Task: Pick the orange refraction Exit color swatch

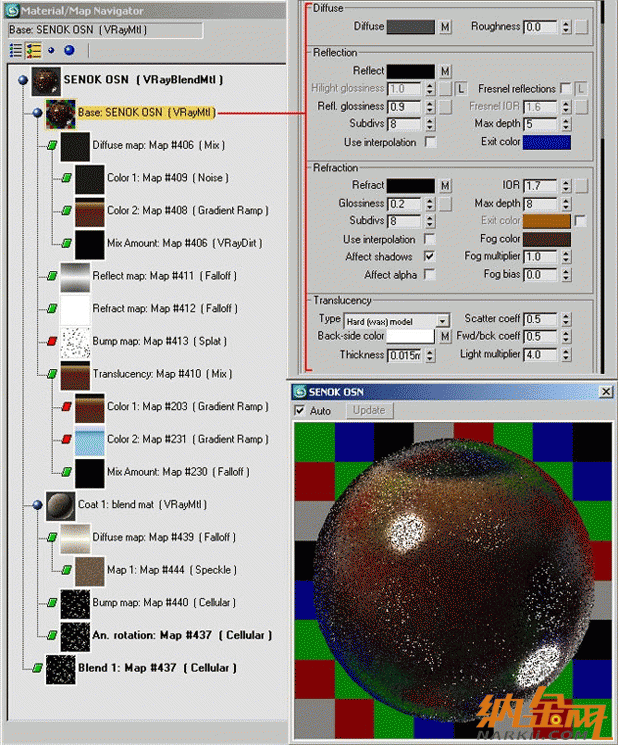Action: point(547,221)
